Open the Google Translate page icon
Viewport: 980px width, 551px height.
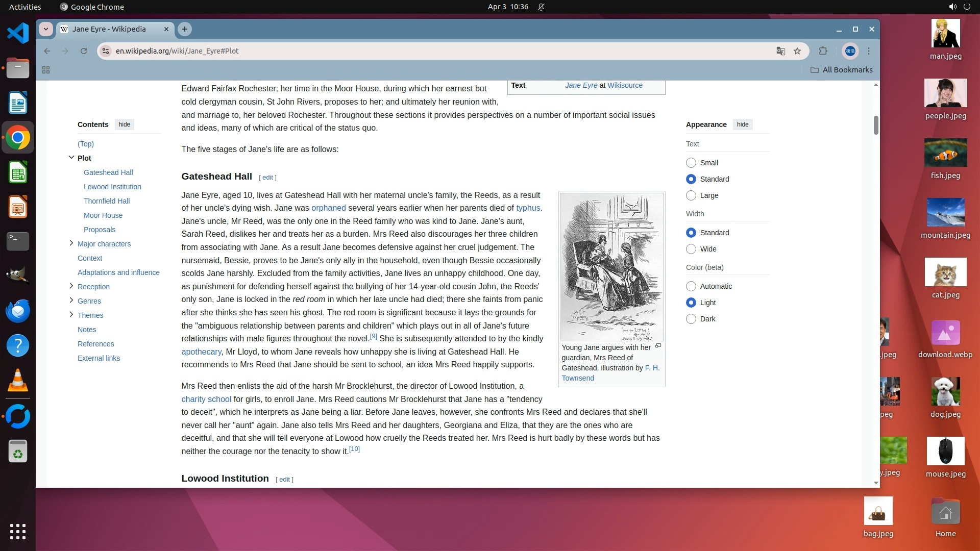780,51
